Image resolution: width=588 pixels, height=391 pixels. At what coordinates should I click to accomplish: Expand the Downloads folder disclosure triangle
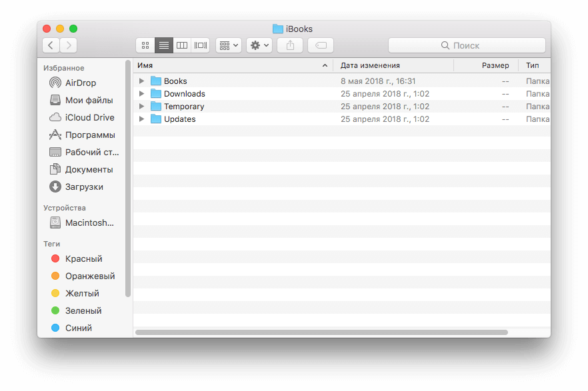coord(142,94)
